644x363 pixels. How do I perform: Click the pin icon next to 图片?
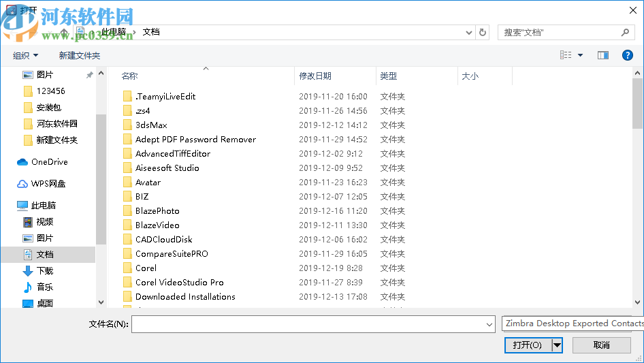(x=90, y=75)
